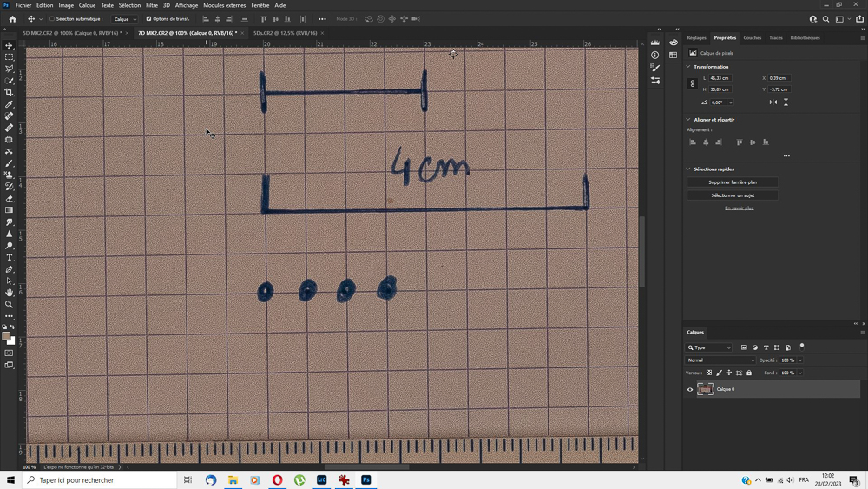Image resolution: width=868 pixels, height=489 pixels.
Task: Toggle Options de transf. checkbox
Action: [148, 19]
